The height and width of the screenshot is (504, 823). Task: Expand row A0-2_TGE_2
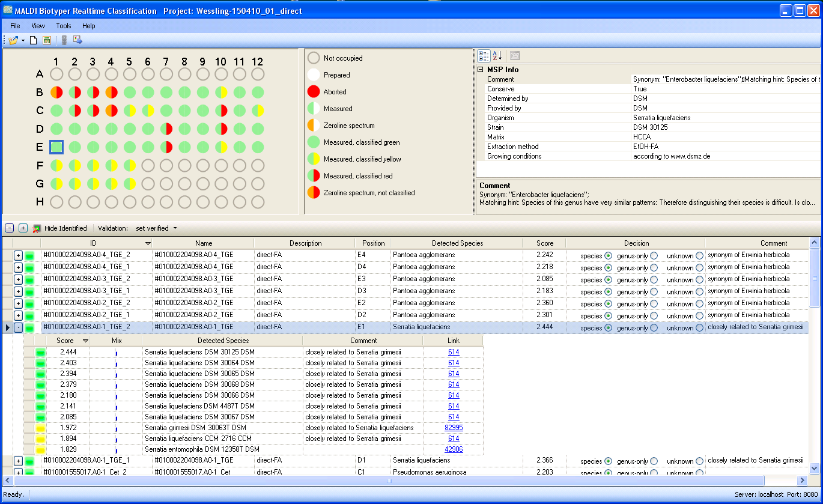coord(18,303)
